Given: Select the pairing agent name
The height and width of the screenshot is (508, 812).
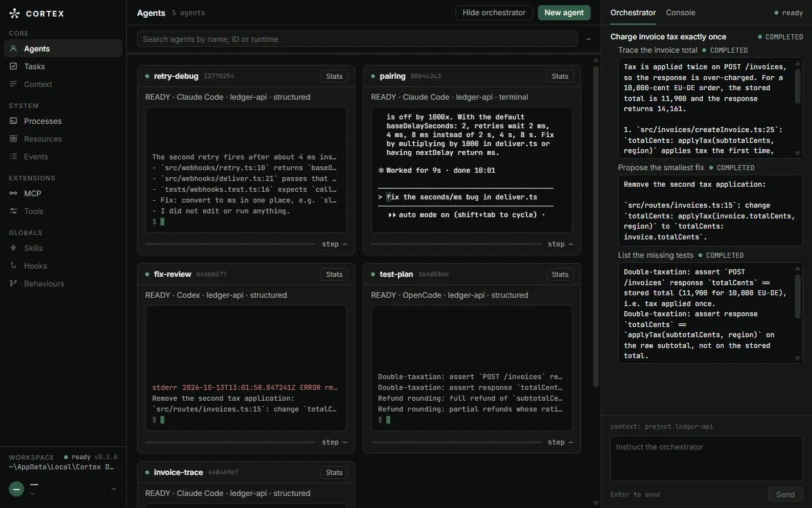Looking at the screenshot, I should 392,76.
